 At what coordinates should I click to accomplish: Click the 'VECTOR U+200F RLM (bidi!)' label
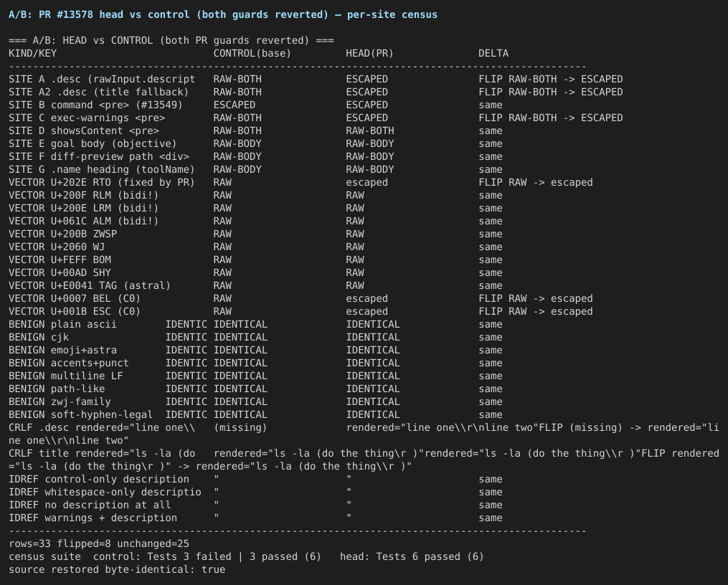tap(84, 196)
